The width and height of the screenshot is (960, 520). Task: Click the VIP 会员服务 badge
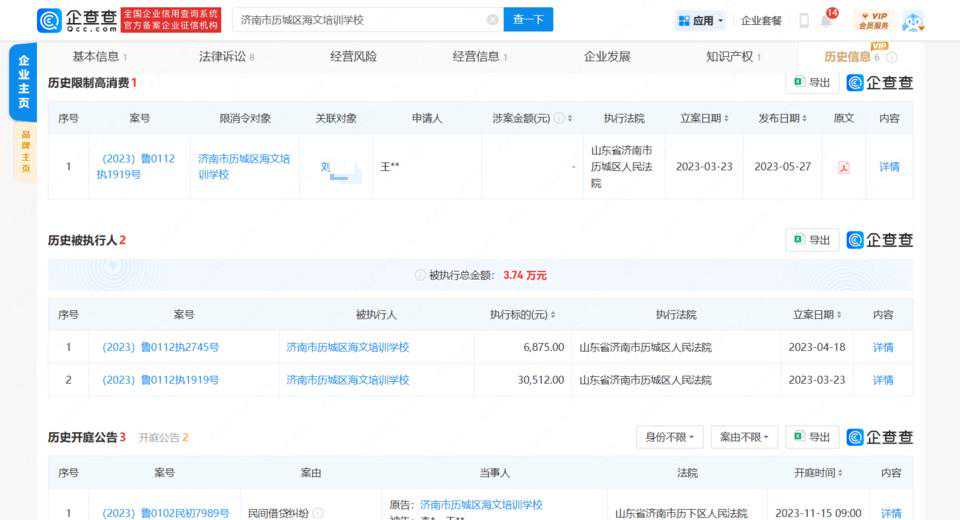point(873,21)
